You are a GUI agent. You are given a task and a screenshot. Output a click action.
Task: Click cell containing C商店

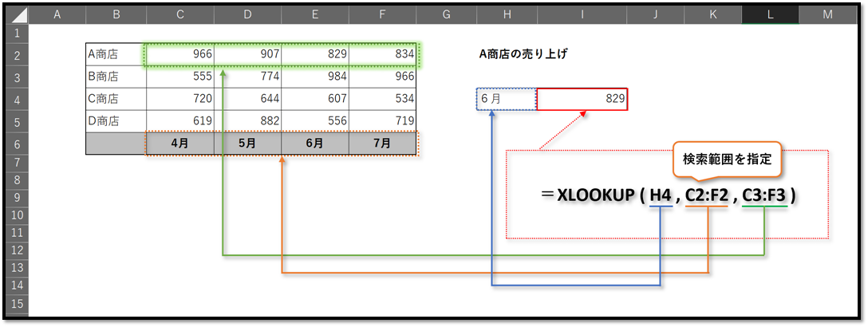116,100
